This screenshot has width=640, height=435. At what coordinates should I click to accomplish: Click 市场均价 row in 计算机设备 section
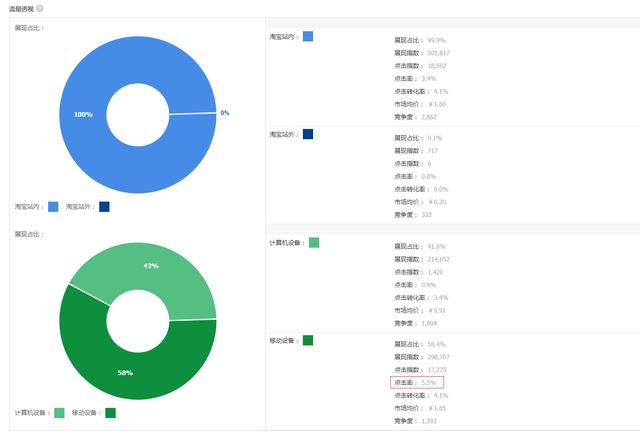pyautogui.click(x=420, y=311)
